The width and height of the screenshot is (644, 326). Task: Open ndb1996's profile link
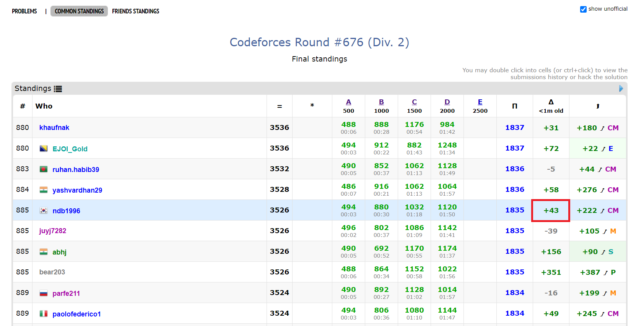66,211
